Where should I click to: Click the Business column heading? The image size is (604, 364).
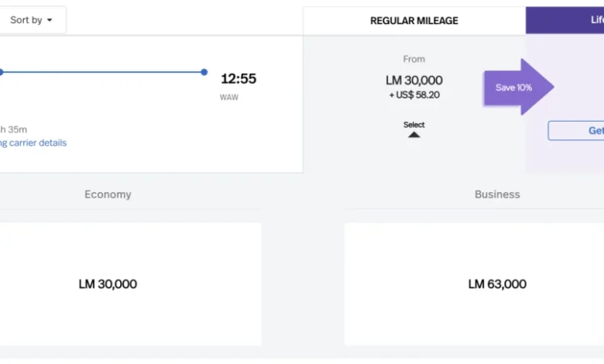point(497,194)
